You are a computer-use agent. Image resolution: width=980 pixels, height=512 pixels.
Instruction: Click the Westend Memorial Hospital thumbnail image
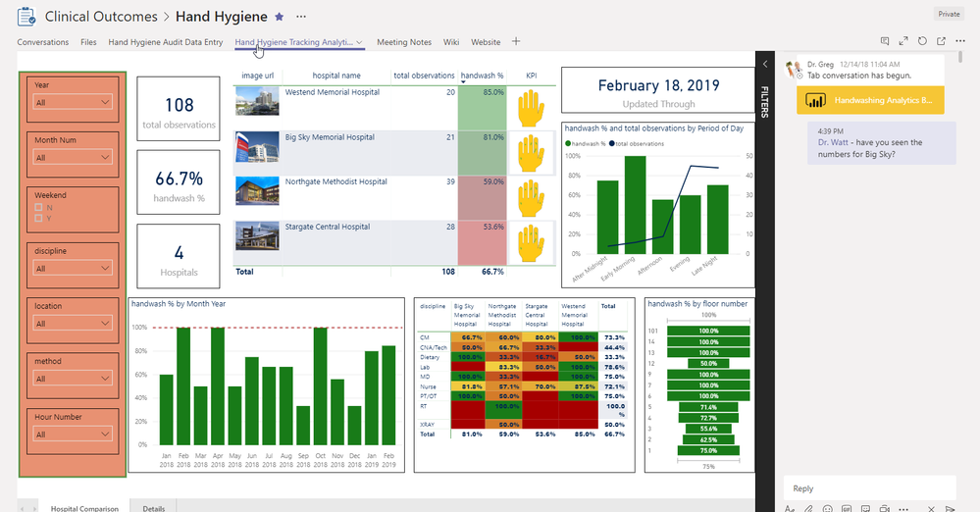click(257, 101)
